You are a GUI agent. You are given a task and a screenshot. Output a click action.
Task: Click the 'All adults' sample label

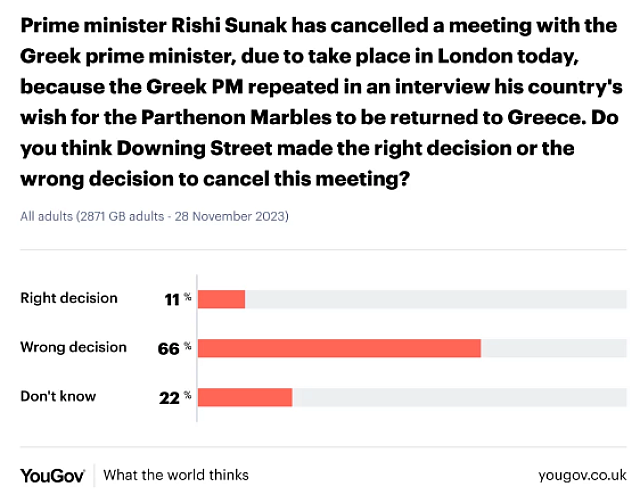click(x=44, y=215)
